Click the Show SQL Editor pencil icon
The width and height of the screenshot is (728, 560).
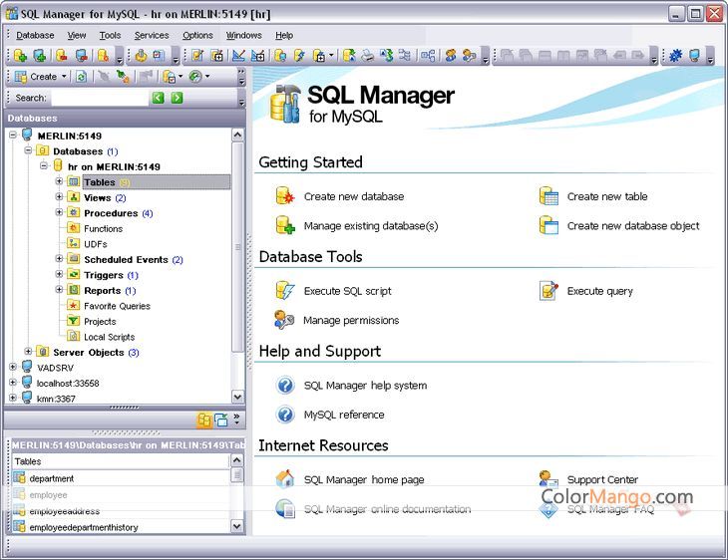point(197,56)
